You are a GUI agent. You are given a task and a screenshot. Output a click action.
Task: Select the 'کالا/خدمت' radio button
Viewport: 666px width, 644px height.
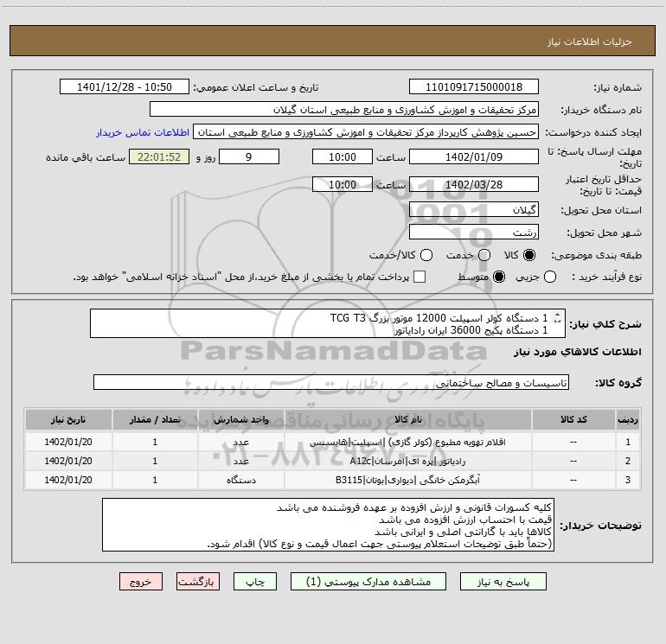tap(426, 255)
